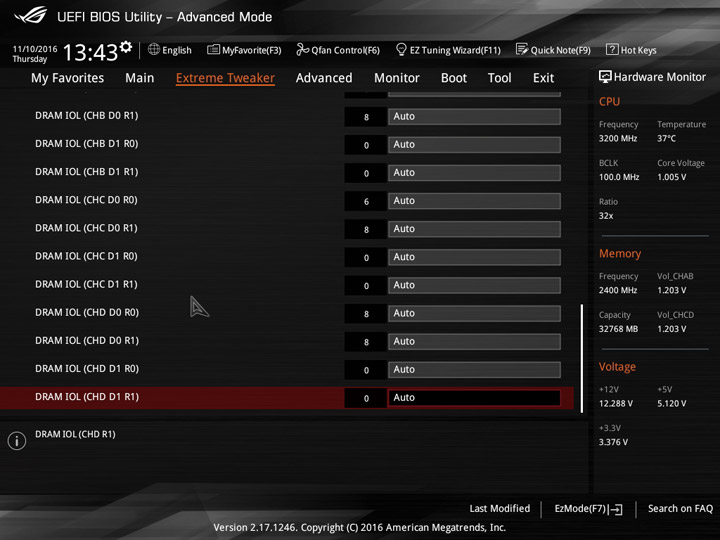Viewport: 720px width, 540px height.
Task: Open MyFavorite(F3) icon
Action: (x=213, y=49)
